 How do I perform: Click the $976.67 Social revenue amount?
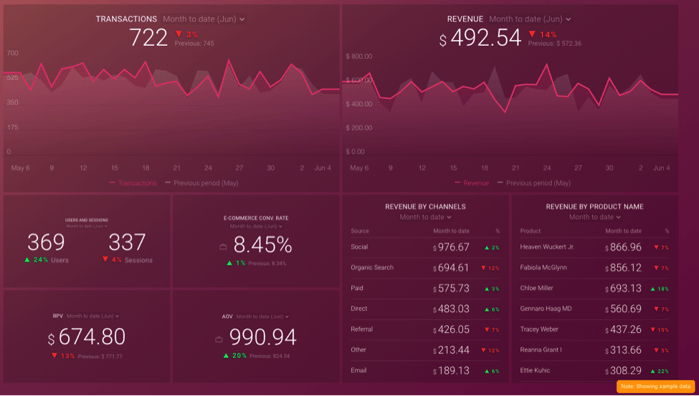pyautogui.click(x=451, y=247)
